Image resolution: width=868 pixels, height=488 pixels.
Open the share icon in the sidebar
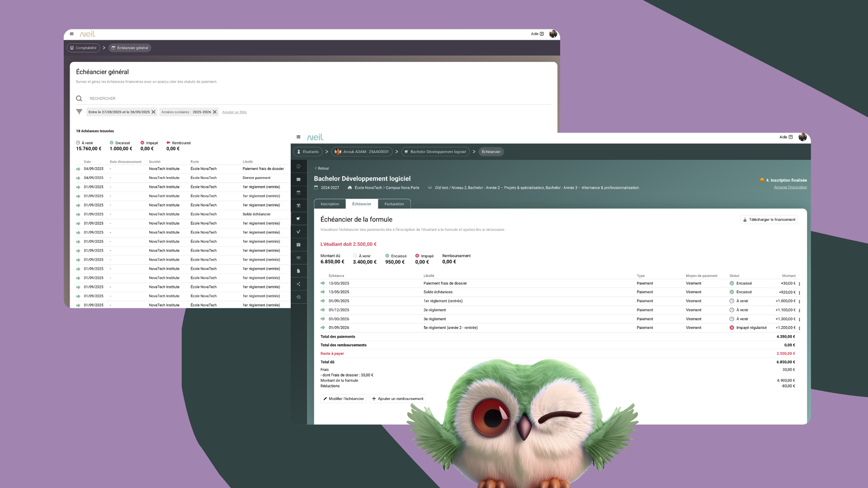click(x=298, y=284)
